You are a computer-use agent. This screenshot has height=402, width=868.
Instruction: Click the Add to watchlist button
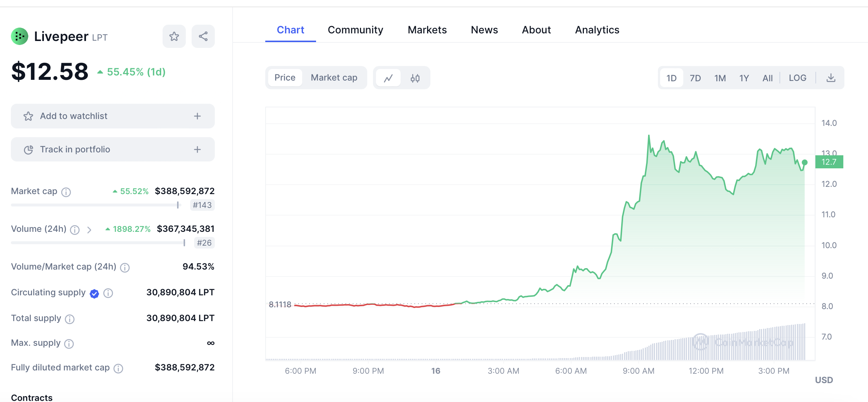(x=74, y=116)
